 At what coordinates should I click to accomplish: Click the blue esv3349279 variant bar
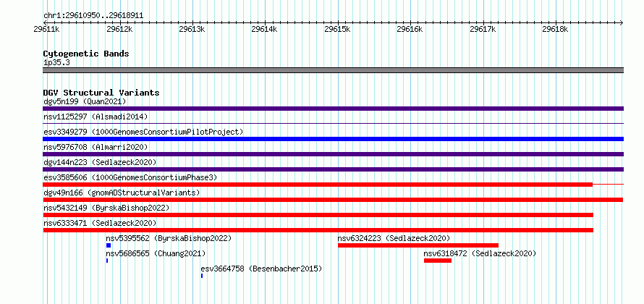pos(333,139)
